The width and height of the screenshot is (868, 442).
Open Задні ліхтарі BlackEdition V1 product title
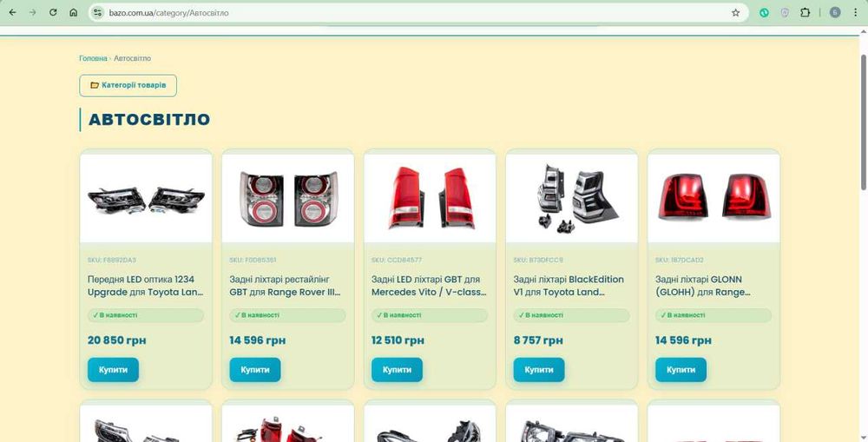coord(569,286)
